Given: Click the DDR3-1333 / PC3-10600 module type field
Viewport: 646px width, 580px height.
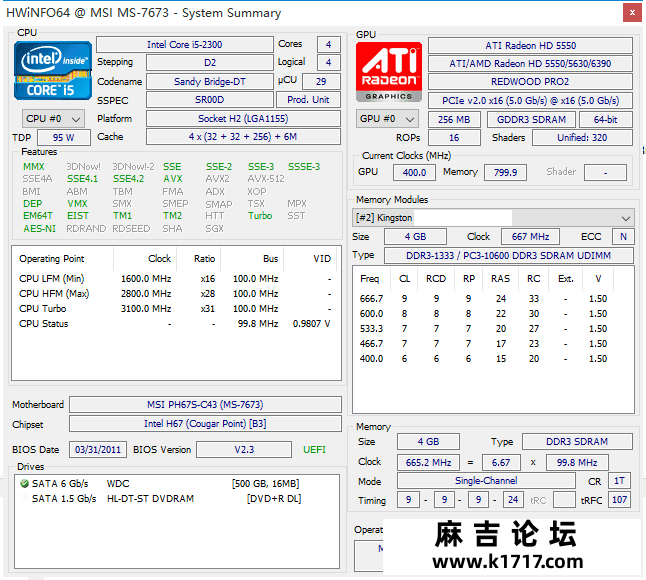Looking at the screenshot, I should (508, 255).
